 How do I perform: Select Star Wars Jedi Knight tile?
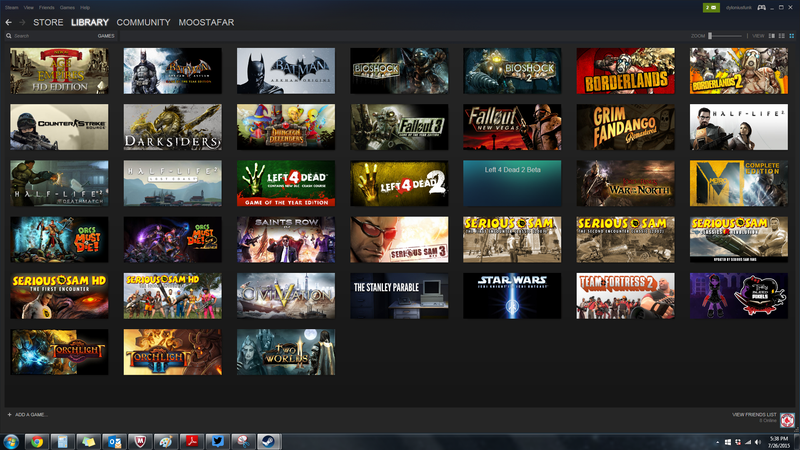[x=512, y=295]
